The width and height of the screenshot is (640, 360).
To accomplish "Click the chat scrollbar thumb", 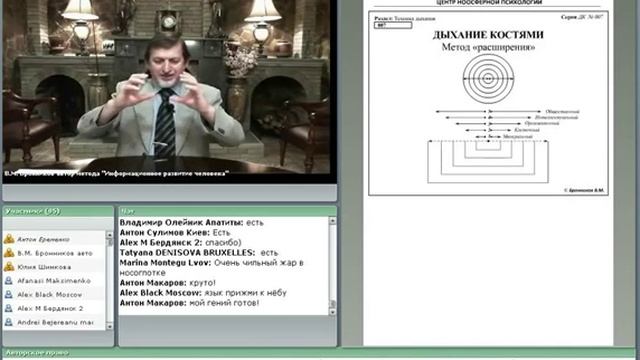I will [332, 304].
